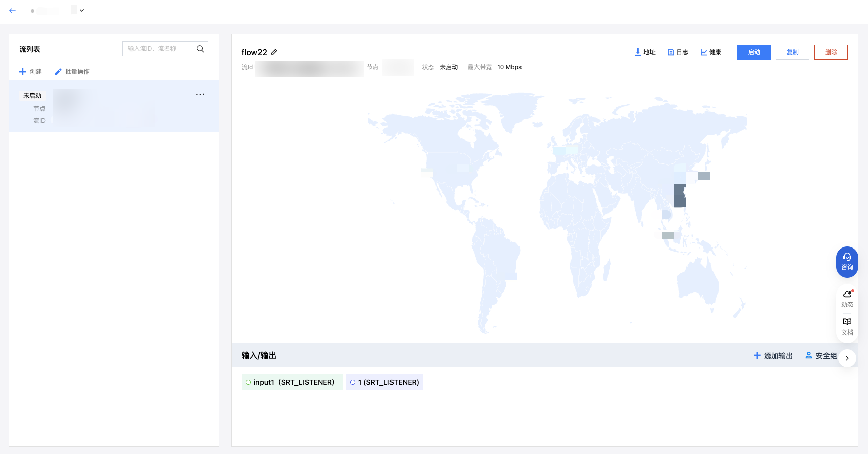868x454 pixels.
Task: Select the 1 (SRT_LISTENER) output tag
Action: 384,382
